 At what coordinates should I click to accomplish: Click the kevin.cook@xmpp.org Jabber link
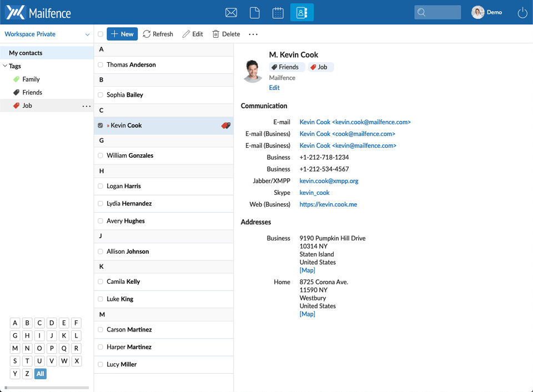pyautogui.click(x=329, y=181)
